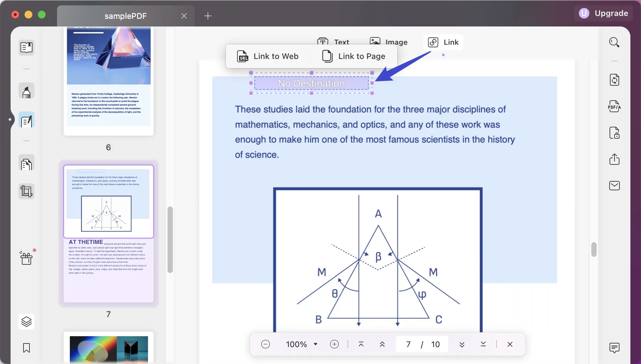
Task: Click the page thumbnail organizer icon
Action: pyautogui.click(x=26, y=164)
